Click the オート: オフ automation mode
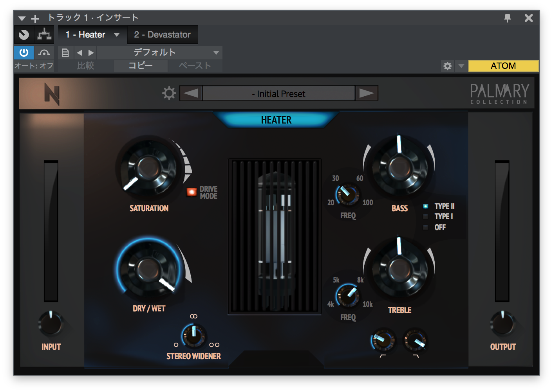 (34, 66)
